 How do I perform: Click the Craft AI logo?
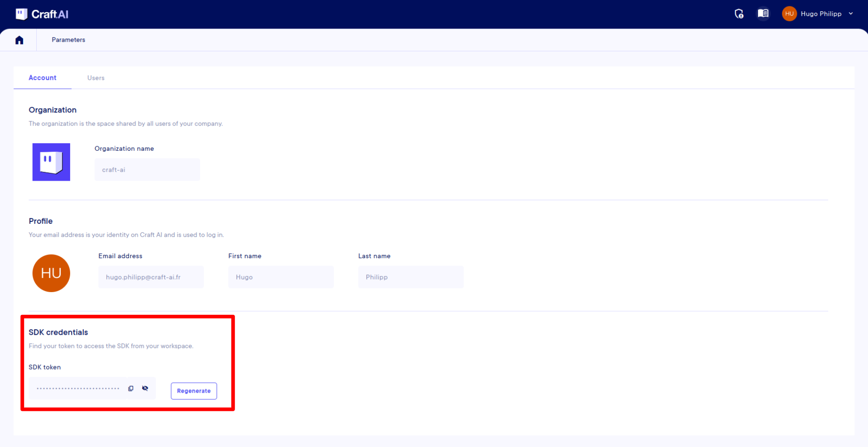pyautogui.click(x=42, y=14)
